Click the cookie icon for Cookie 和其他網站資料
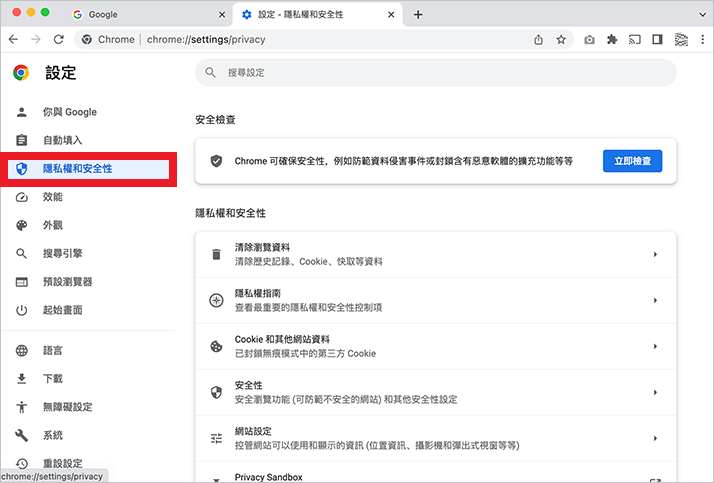This screenshot has width=714, height=483. tap(216, 346)
